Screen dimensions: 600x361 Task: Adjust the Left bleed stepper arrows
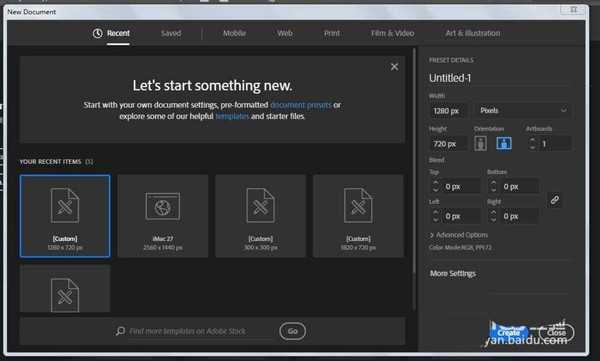click(x=435, y=216)
